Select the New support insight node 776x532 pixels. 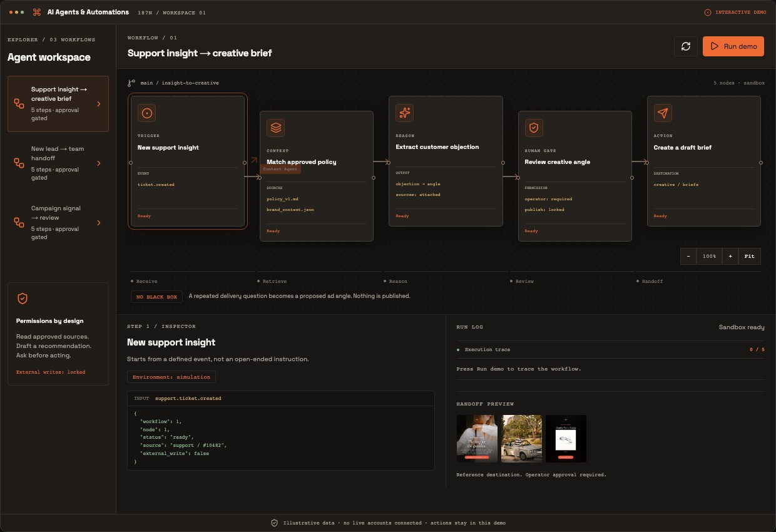tap(188, 161)
